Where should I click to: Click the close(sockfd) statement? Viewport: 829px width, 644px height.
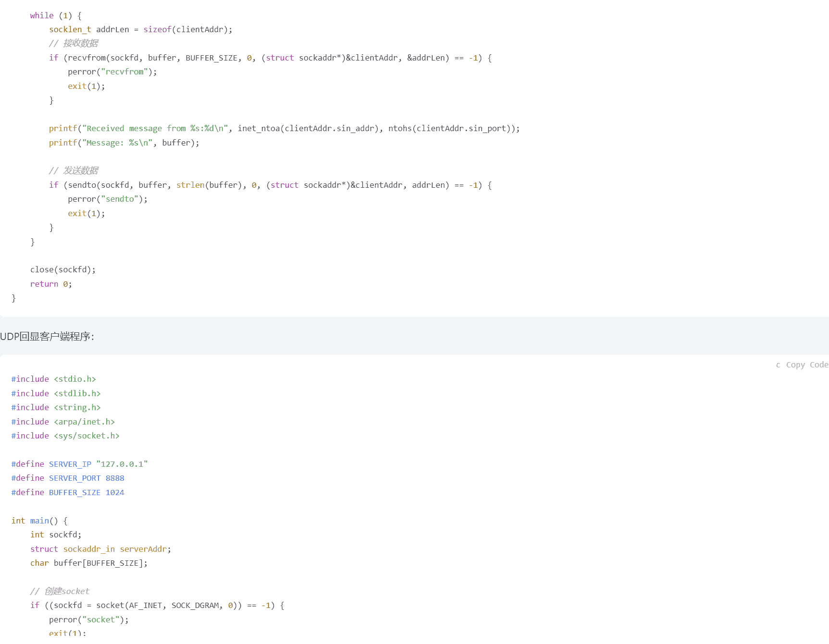click(x=62, y=270)
